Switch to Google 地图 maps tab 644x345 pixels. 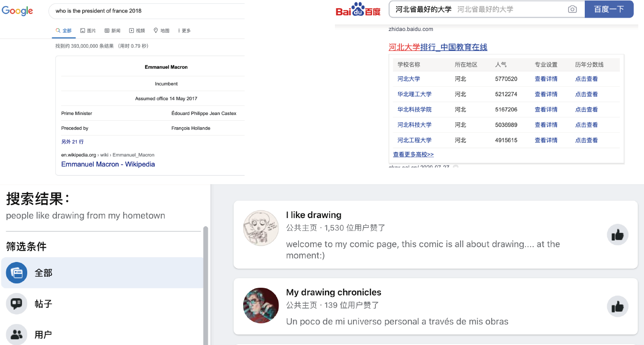[161, 31]
